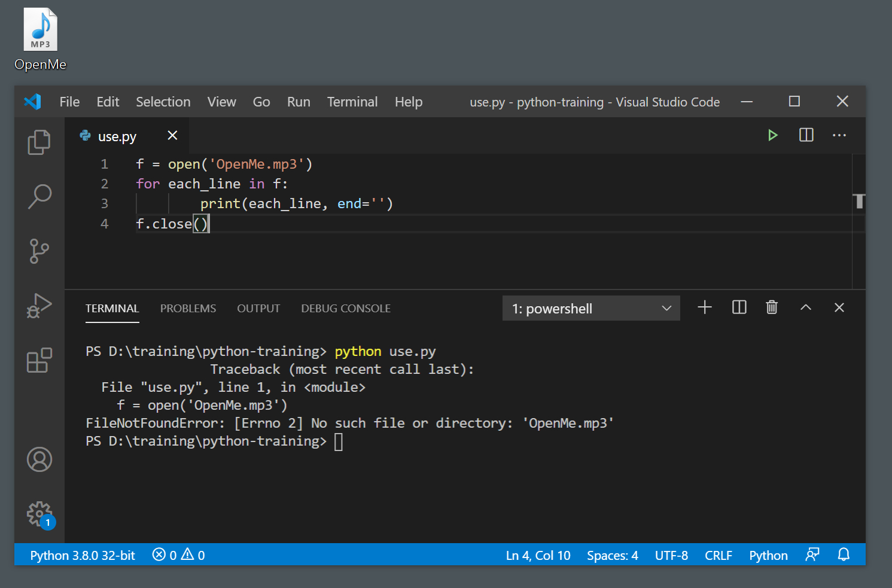Change indentation via Spaces: 4
Viewport: 892px width, 588px height.
pos(613,555)
